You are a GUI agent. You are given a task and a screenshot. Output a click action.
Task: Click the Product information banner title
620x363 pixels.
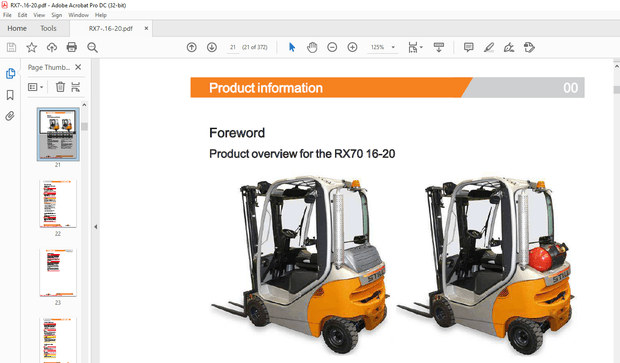tap(266, 88)
